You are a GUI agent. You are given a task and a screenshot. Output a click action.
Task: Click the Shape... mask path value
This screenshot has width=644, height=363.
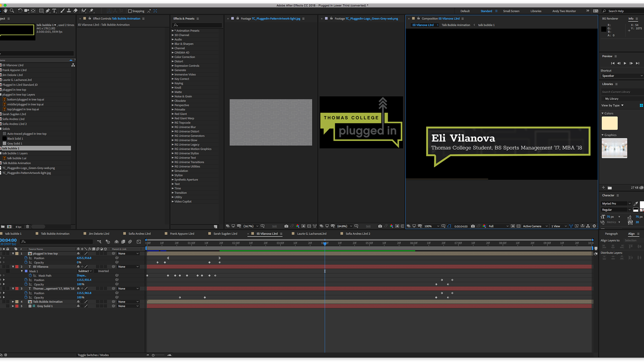81,276
